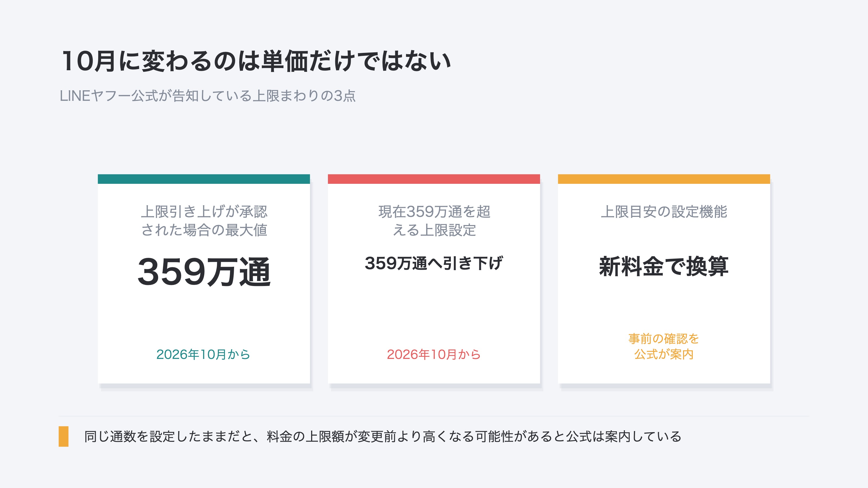Click the orange note 事前の確認を公式が案内

click(664, 346)
